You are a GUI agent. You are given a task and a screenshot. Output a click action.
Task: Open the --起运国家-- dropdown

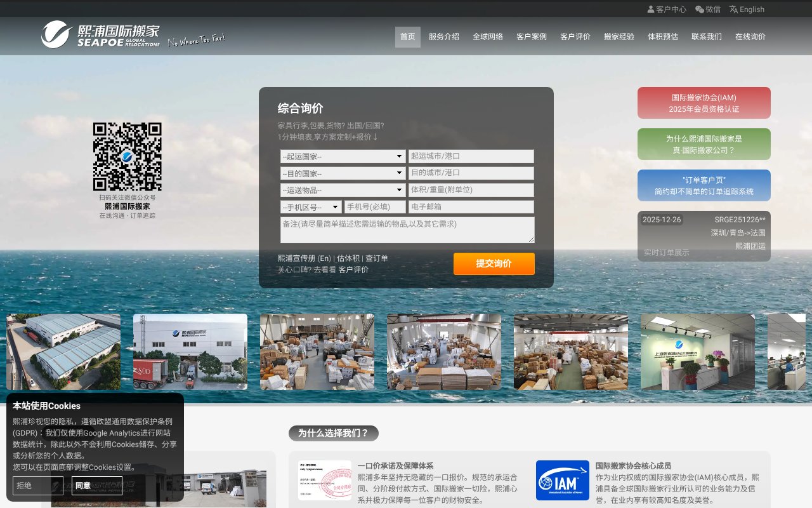pos(343,156)
